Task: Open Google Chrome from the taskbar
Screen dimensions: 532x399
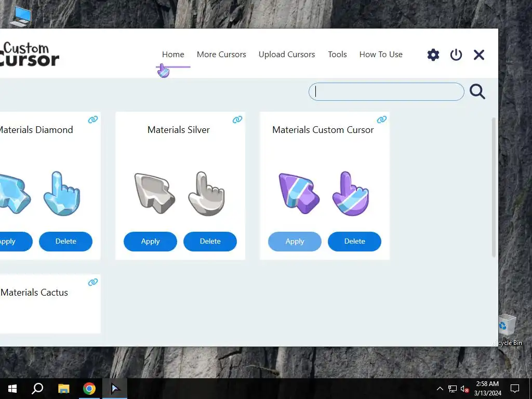Action: 89,389
